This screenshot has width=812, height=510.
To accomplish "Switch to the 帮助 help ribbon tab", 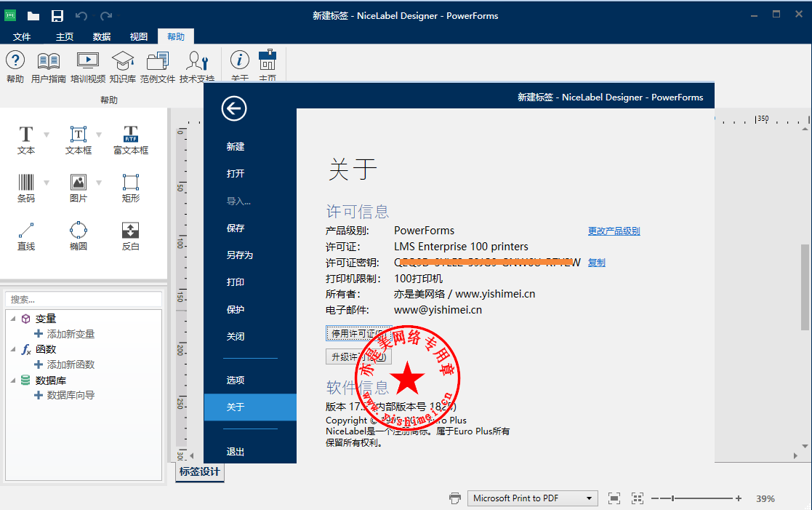I will click(176, 36).
